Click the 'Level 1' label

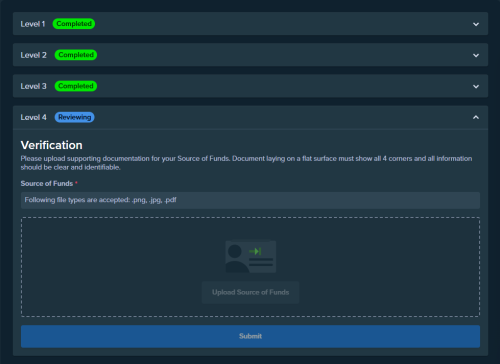coord(33,24)
